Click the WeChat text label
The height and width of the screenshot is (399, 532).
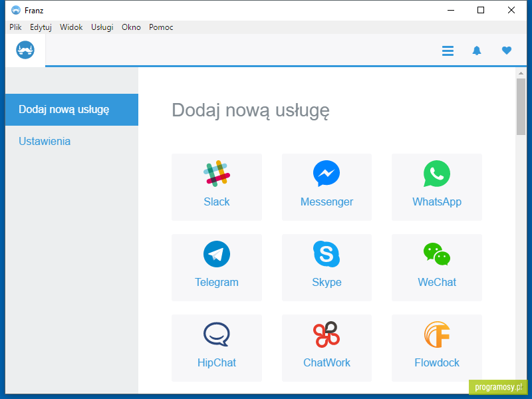tap(437, 282)
